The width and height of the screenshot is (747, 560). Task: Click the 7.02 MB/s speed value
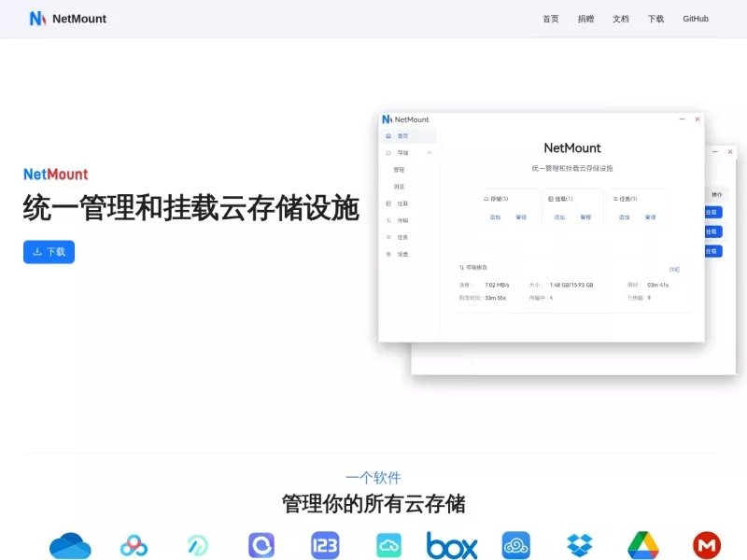pyautogui.click(x=497, y=286)
